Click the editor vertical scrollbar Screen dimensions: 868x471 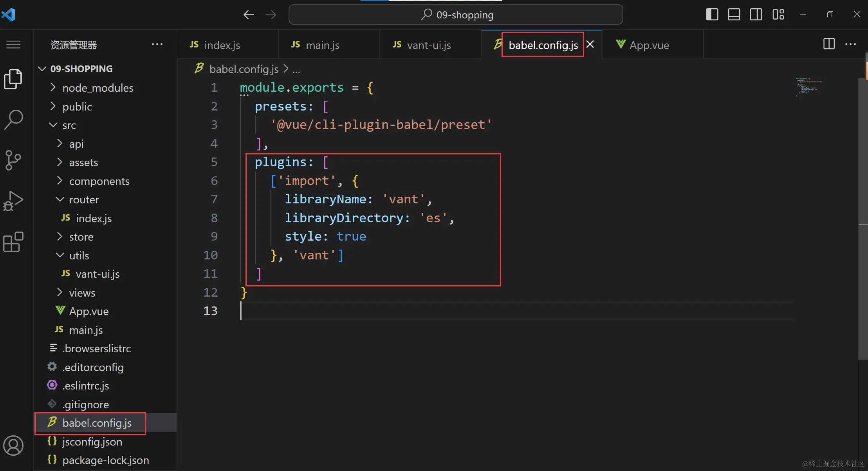(863, 218)
